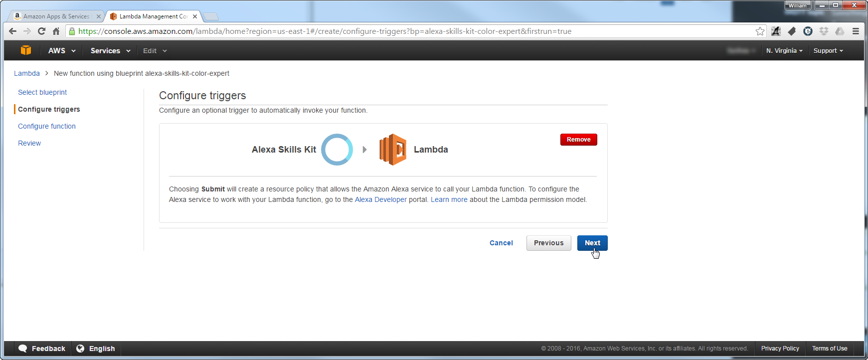
Task: Click the Terms of Use footer link
Action: point(830,349)
